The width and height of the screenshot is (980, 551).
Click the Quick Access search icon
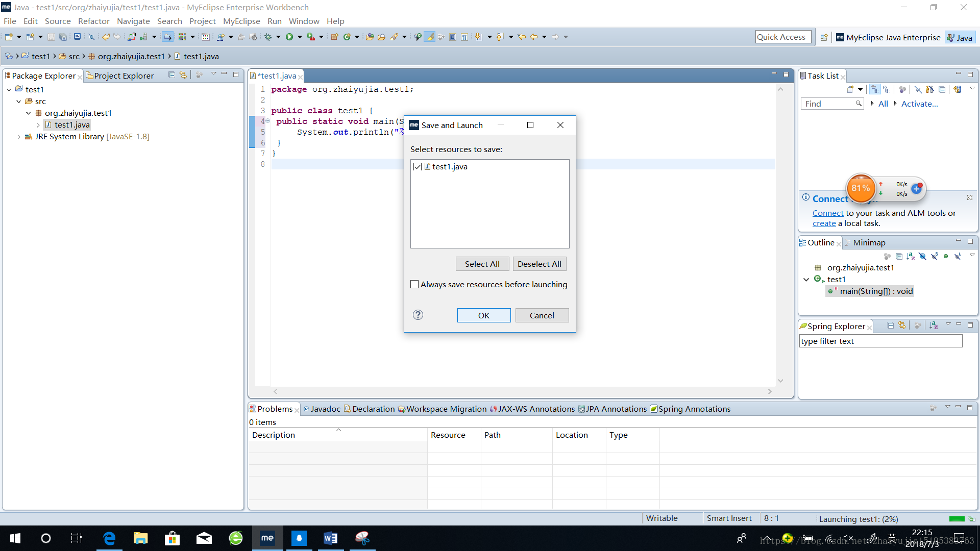(x=781, y=37)
